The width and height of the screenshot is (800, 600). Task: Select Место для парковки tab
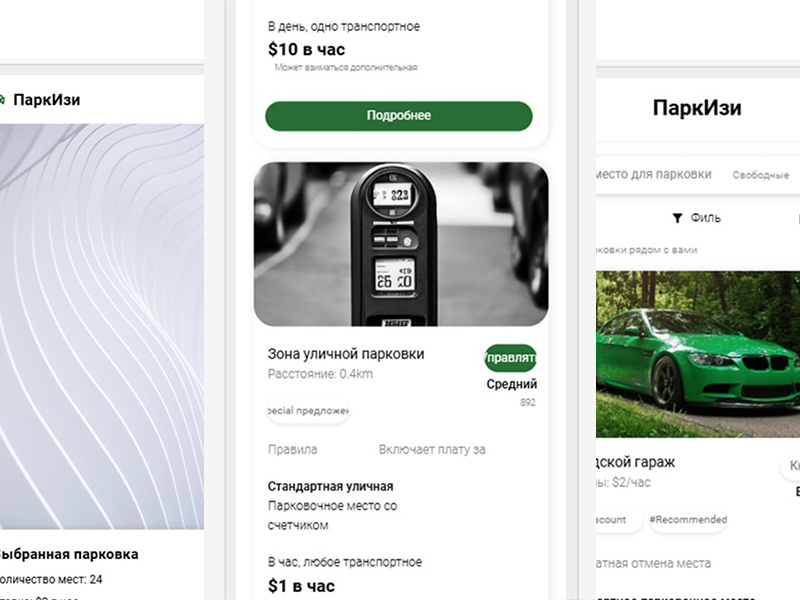(x=654, y=174)
